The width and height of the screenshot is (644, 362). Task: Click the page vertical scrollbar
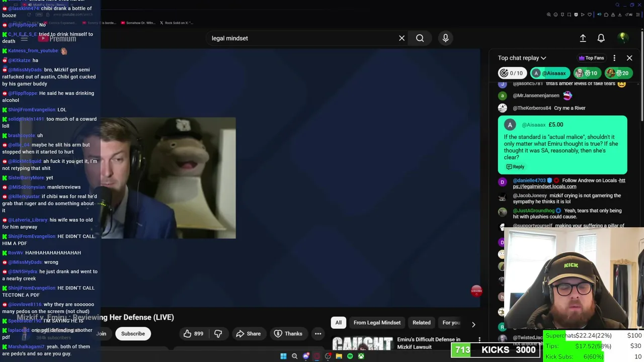click(x=642, y=75)
